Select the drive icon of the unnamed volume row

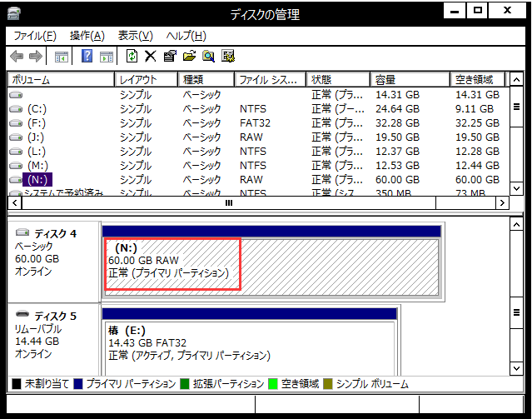[x=16, y=95]
